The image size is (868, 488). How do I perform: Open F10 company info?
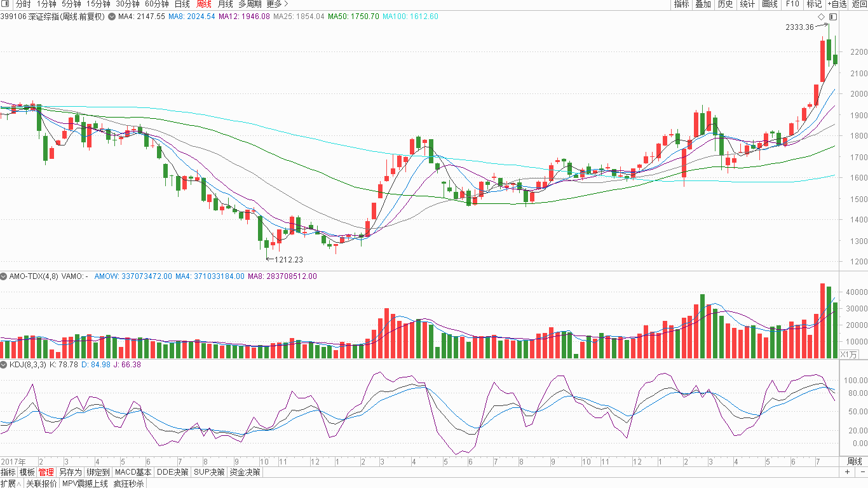[x=792, y=4]
